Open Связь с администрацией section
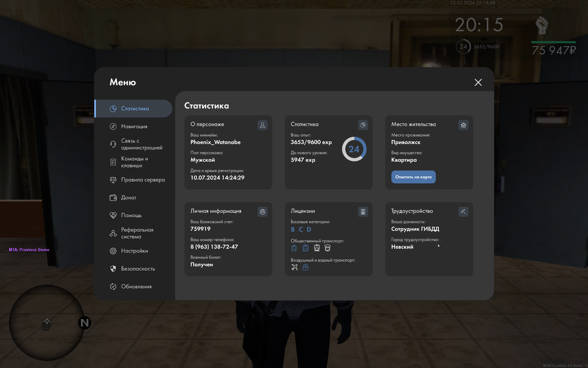Viewport: 588px width, 368px height. [141, 144]
